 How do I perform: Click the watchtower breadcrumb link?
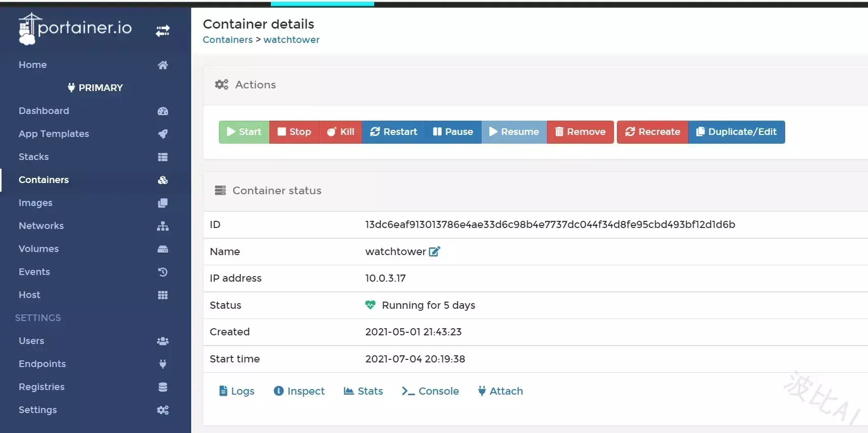[291, 40]
